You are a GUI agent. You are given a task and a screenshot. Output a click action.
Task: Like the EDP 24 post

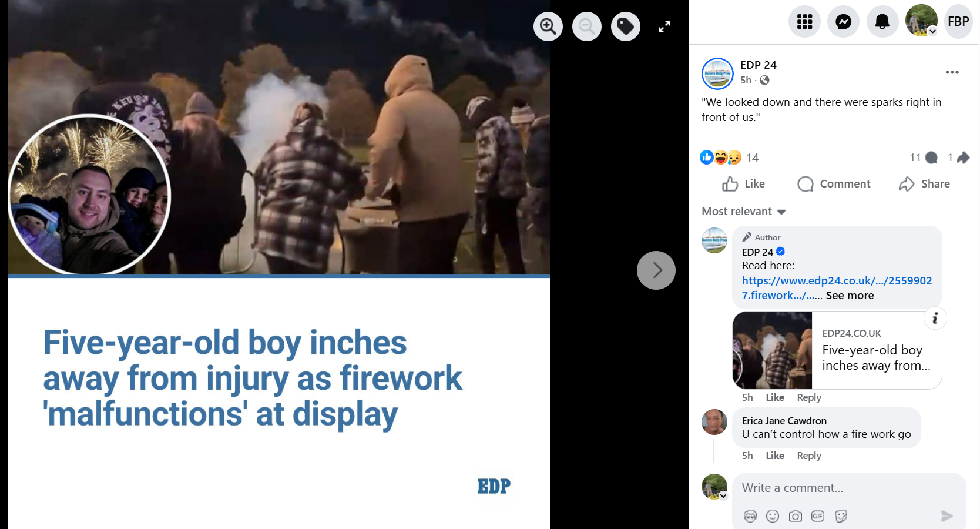point(743,184)
